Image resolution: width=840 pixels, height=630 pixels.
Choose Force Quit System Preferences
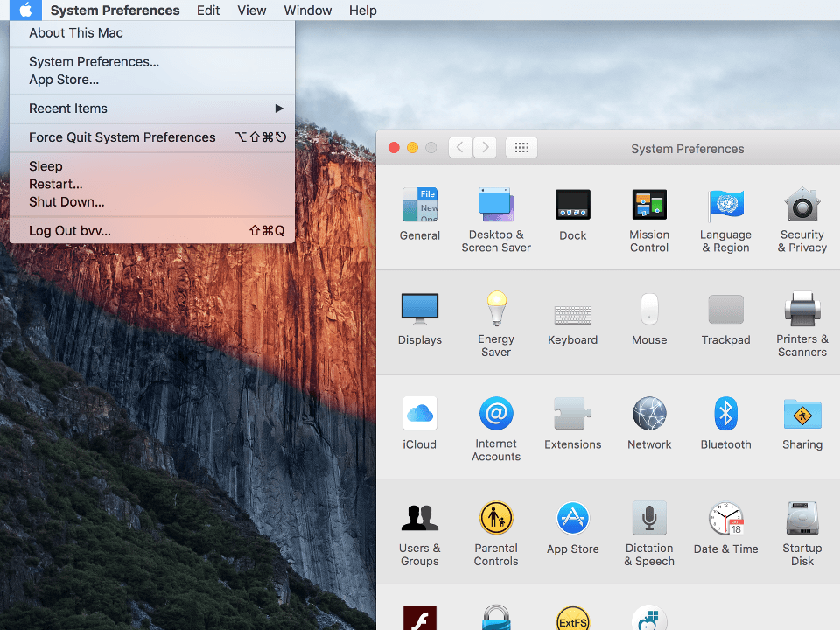click(122, 137)
